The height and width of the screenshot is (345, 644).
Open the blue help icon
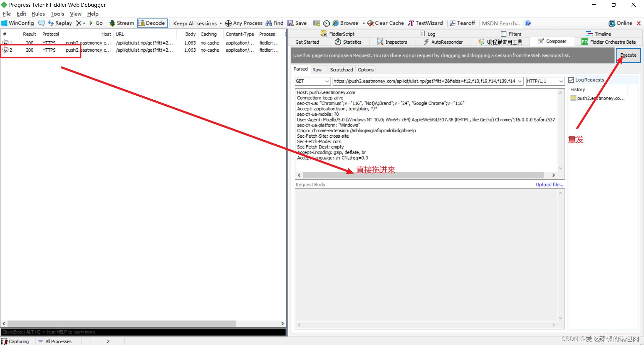click(x=528, y=23)
